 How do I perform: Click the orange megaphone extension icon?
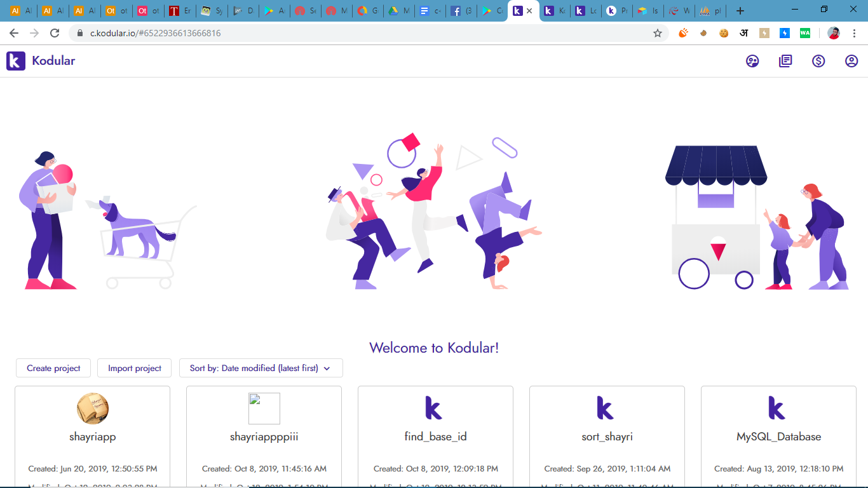[x=683, y=33]
